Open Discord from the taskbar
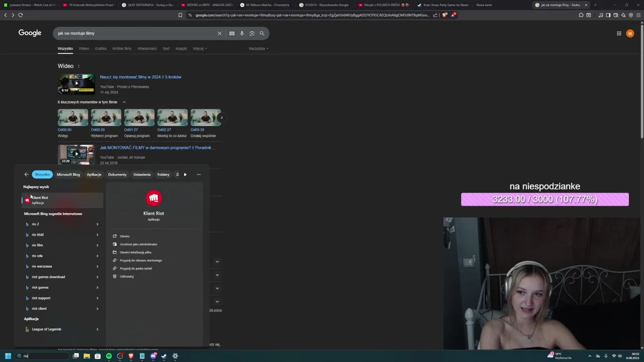Screen dimensions: 644x362 [x=153, y=356]
